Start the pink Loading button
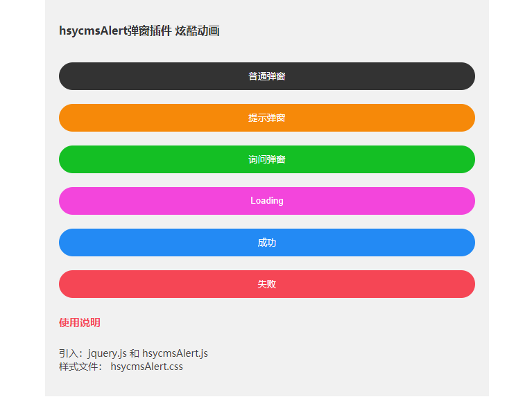The image size is (532, 397). pos(266,201)
